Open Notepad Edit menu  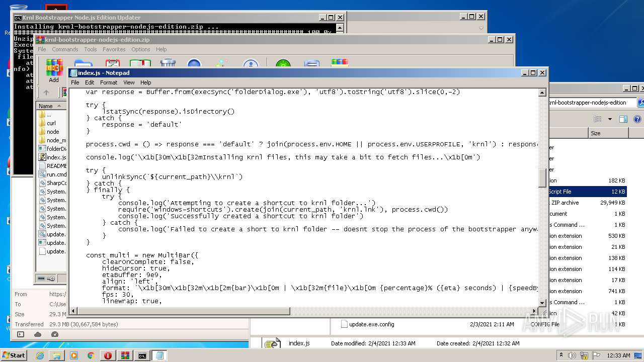pos(90,82)
